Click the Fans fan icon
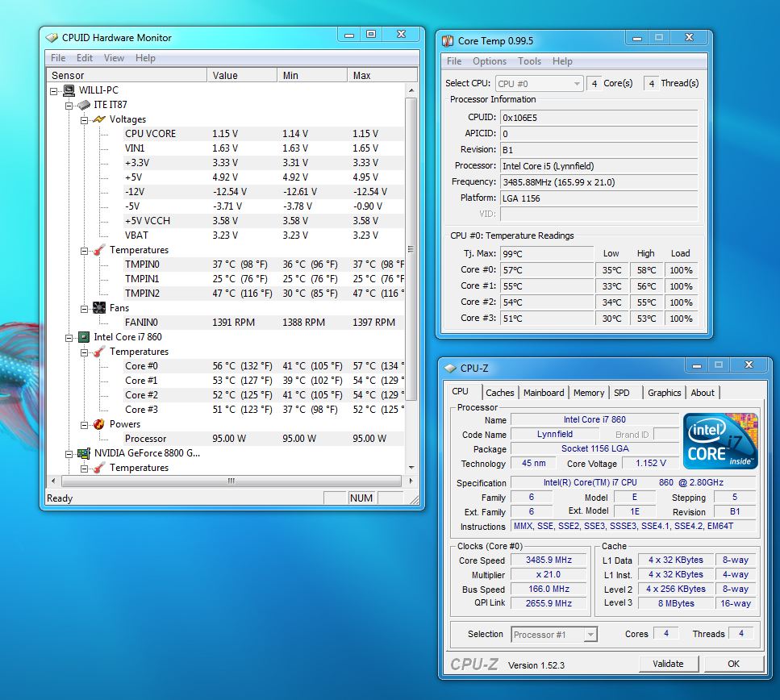This screenshot has width=780, height=700. (x=99, y=308)
